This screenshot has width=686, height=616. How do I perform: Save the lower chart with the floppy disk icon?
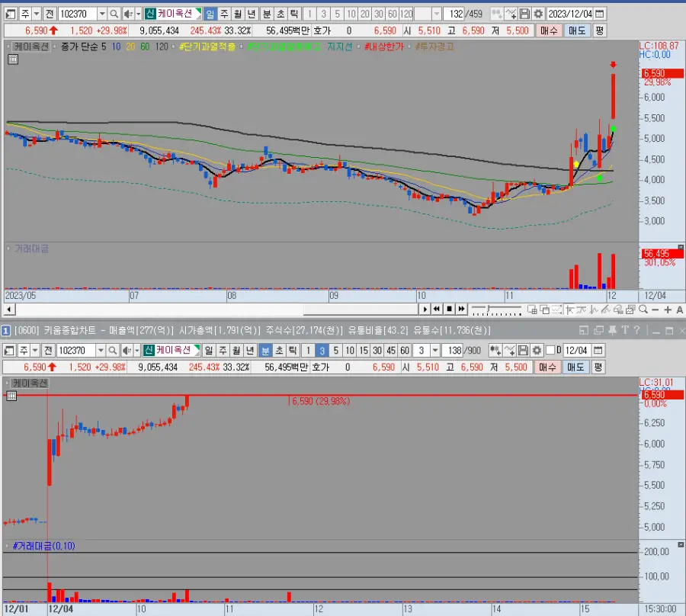[523, 351]
